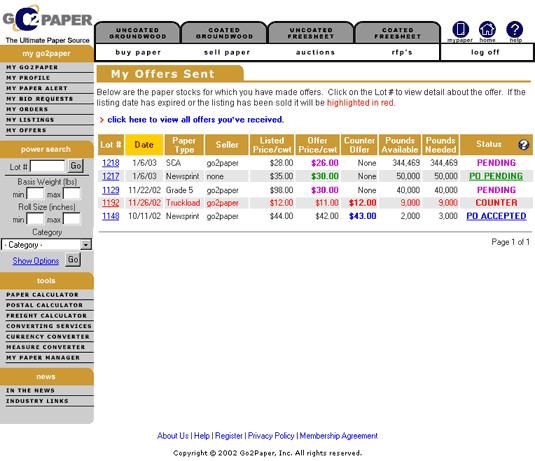Click Basis Weight min field
This screenshot has width=535, height=461.
click(35, 193)
